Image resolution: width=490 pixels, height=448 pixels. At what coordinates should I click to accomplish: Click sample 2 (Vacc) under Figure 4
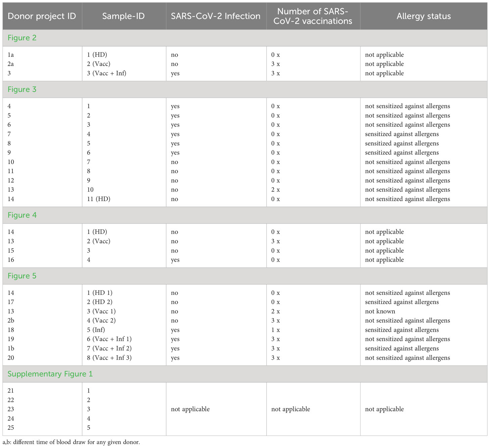(x=99, y=241)
